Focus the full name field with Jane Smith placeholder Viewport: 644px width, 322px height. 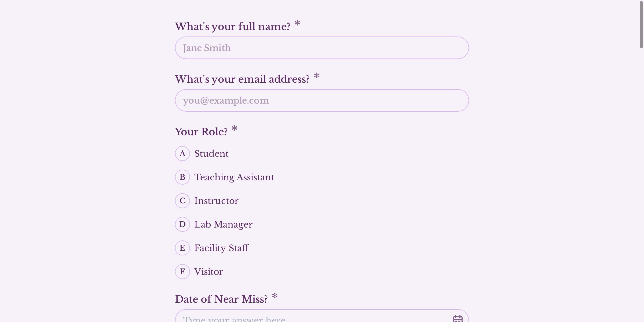[x=322, y=48]
